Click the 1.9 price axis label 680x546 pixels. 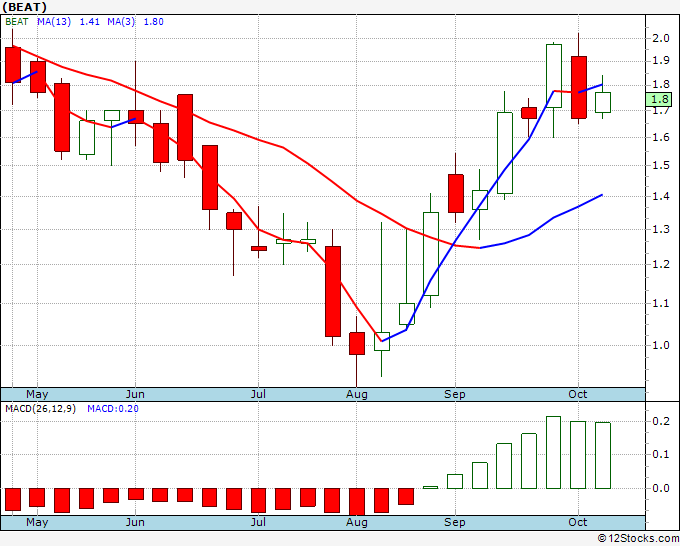[x=661, y=60]
